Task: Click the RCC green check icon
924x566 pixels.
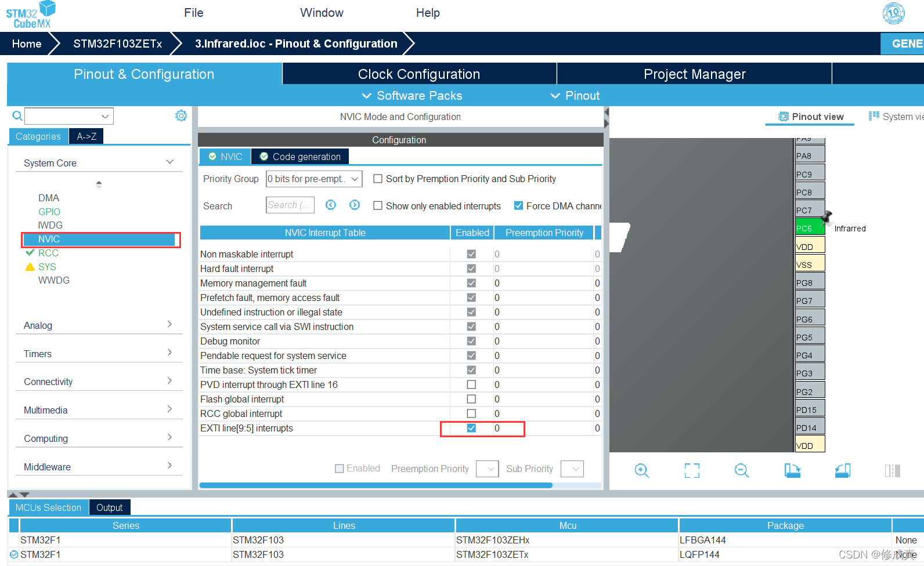Action: 30,253
